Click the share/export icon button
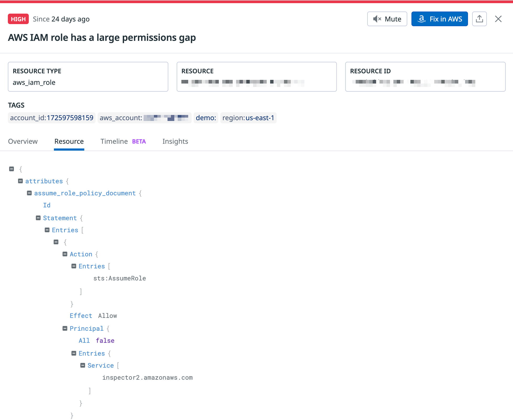The width and height of the screenshot is (513, 420). 479,19
